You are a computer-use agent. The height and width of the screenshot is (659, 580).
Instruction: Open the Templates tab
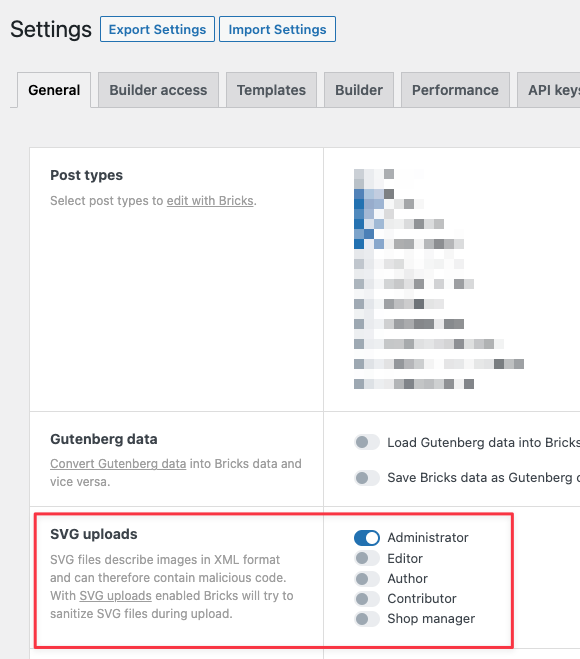tap(271, 90)
